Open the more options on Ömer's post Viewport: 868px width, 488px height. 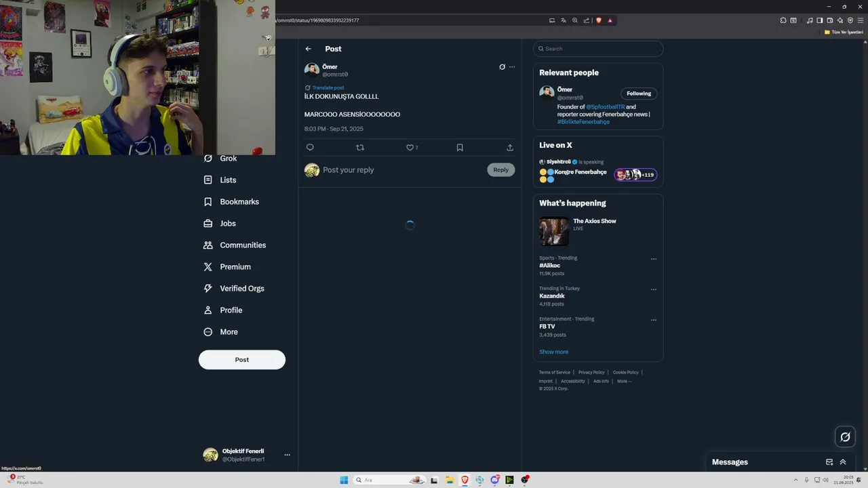pyautogui.click(x=512, y=67)
